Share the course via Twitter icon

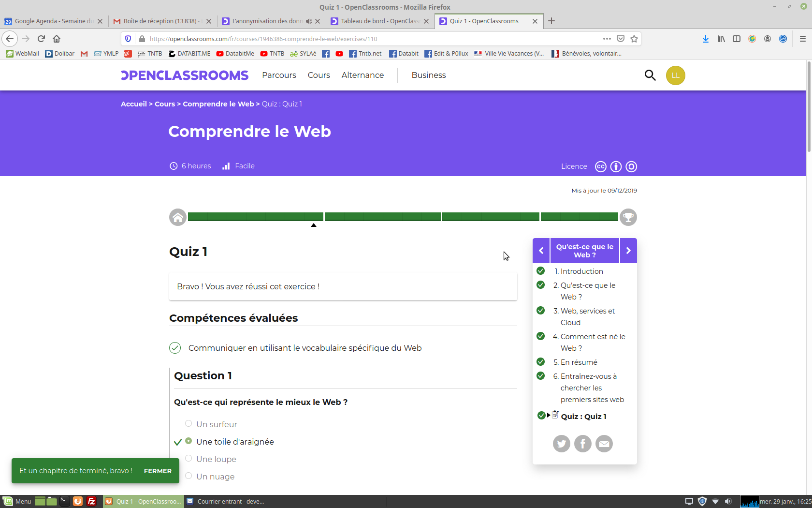[x=561, y=443]
